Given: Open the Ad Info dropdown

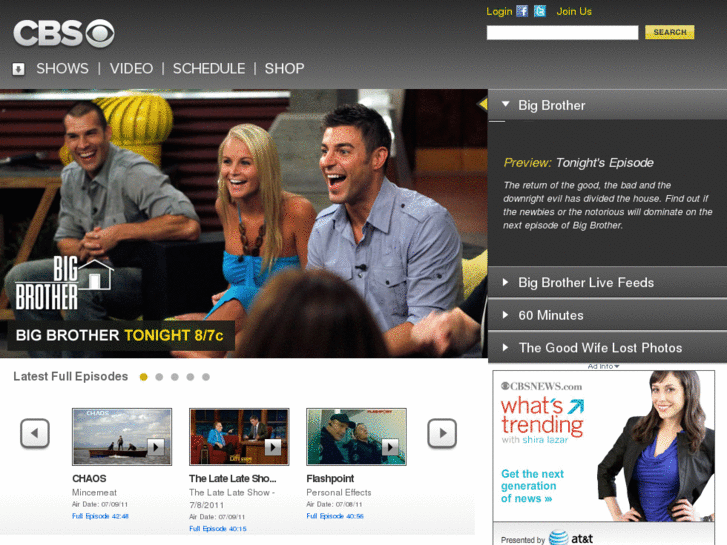Looking at the screenshot, I should 603,366.
